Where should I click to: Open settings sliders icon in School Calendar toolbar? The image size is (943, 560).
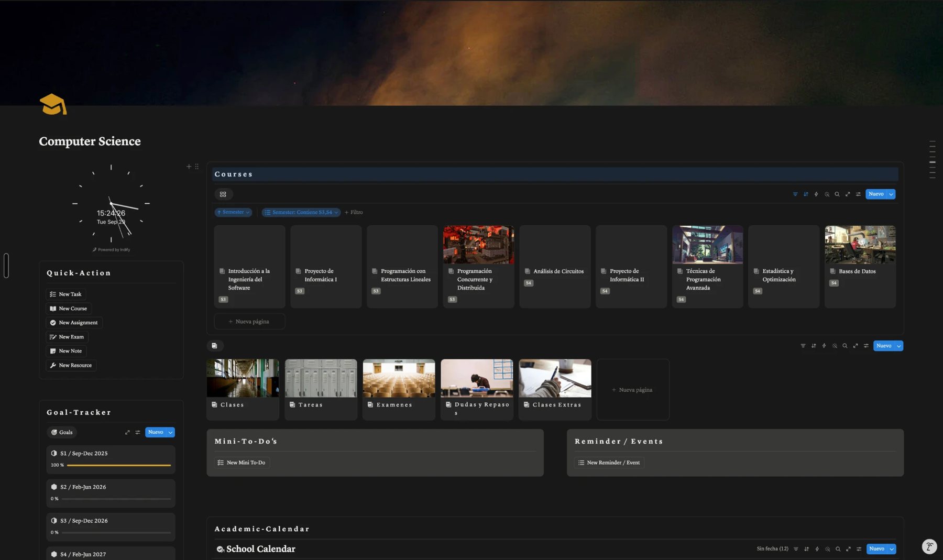tap(859, 549)
